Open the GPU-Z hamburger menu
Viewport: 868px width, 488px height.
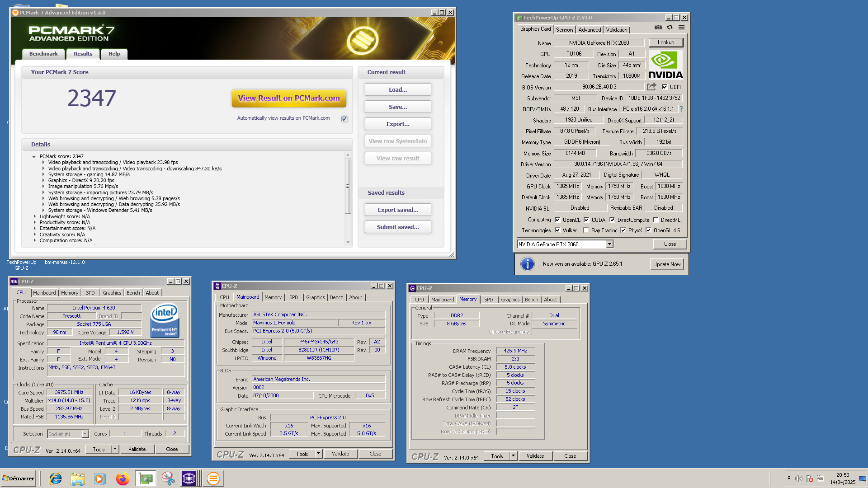tap(681, 28)
